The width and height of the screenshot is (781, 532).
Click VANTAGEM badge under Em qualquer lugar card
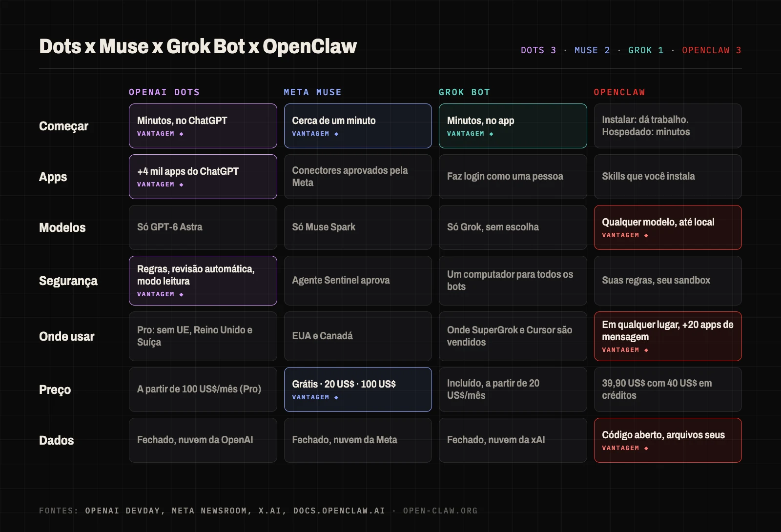(x=625, y=350)
